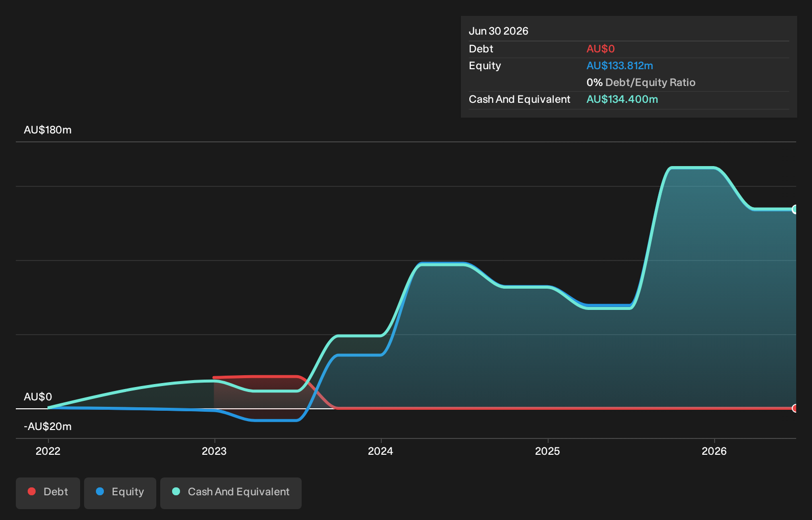This screenshot has height=520, width=812.
Task: Click the Jun 30 2026 tooltip date
Action: point(498,31)
